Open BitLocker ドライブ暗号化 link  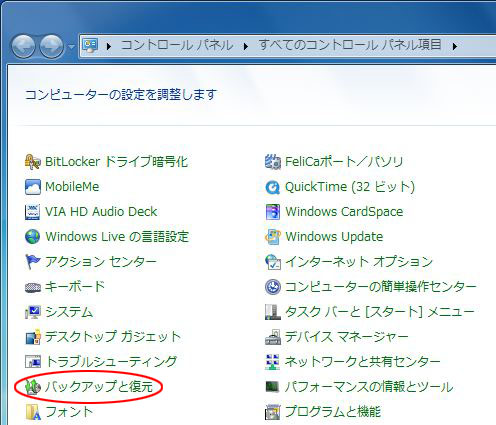click(x=117, y=162)
